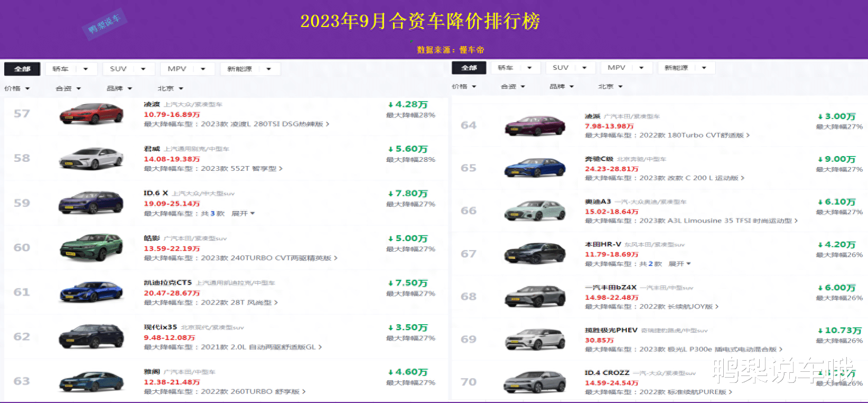Click the ID.6 X car thumbnail

(91, 203)
